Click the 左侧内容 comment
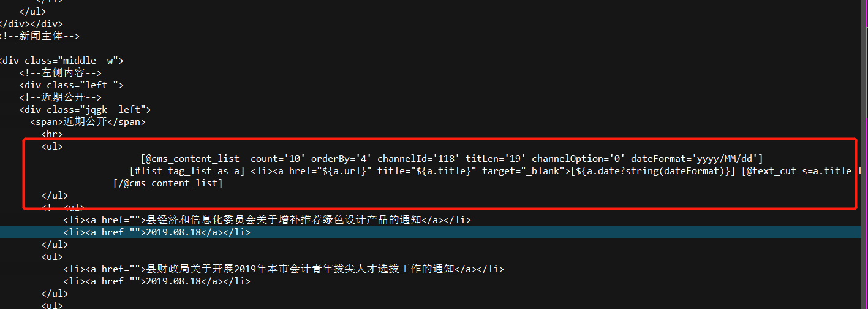The image size is (868, 309). (x=60, y=73)
